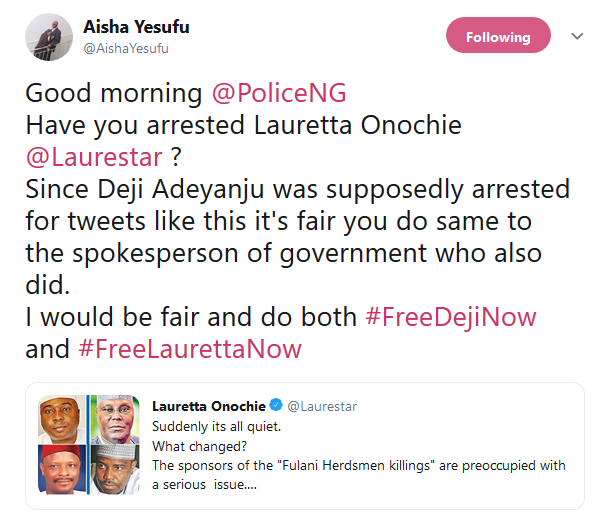This screenshot has height=513, width=599.
Task: Select main tweet text 'Have you arrested Lauretta Onochie'
Action: point(243,125)
